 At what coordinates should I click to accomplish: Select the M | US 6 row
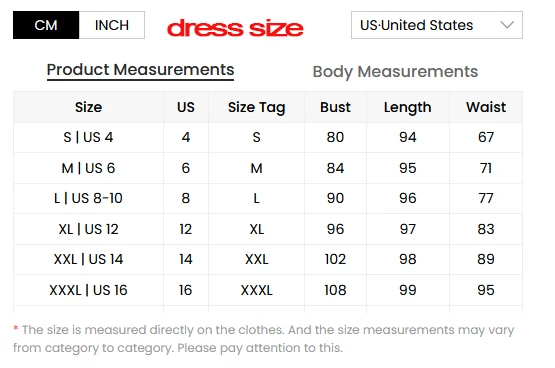click(268, 168)
